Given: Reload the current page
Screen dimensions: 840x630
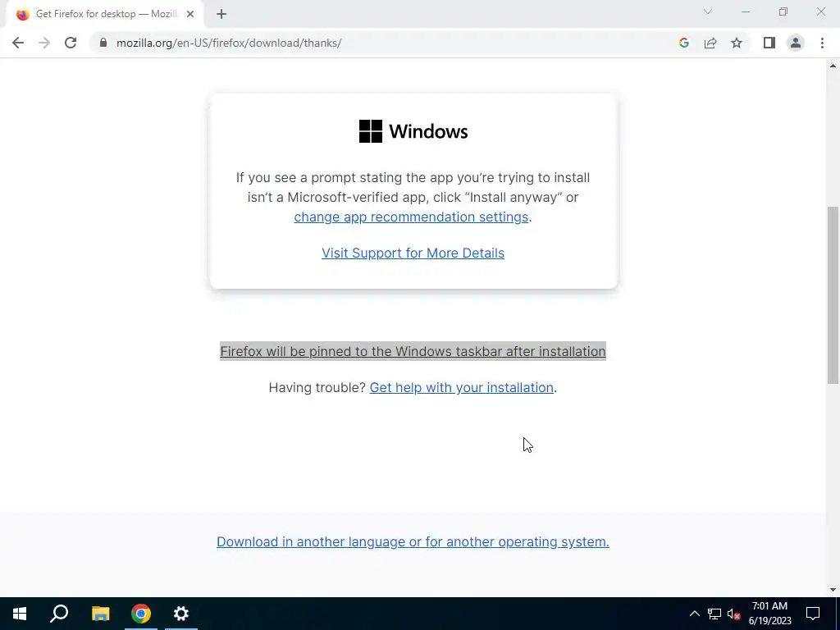Looking at the screenshot, I should [x=71, y=43].
